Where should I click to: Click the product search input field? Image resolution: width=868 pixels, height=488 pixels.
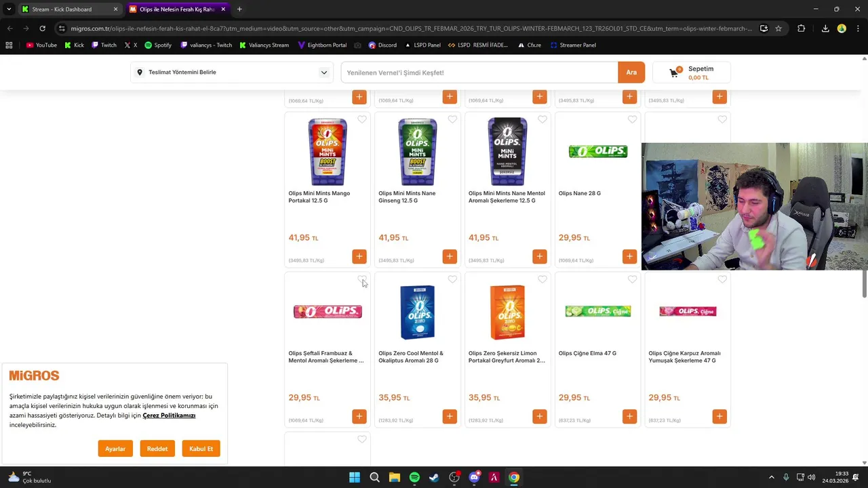[479, 73]
